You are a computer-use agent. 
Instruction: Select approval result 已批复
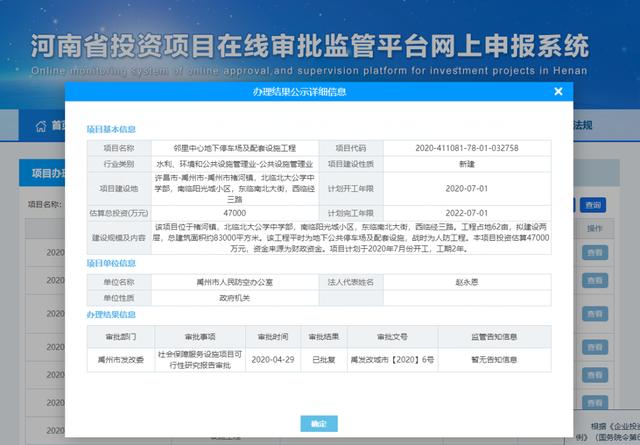324,360
